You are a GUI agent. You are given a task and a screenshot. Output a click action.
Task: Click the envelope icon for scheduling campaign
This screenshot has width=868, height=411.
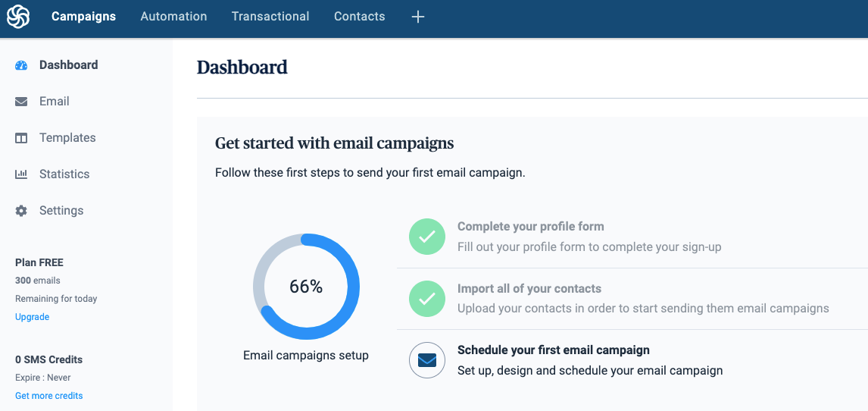pyautogui.click(x=427, y=360)
